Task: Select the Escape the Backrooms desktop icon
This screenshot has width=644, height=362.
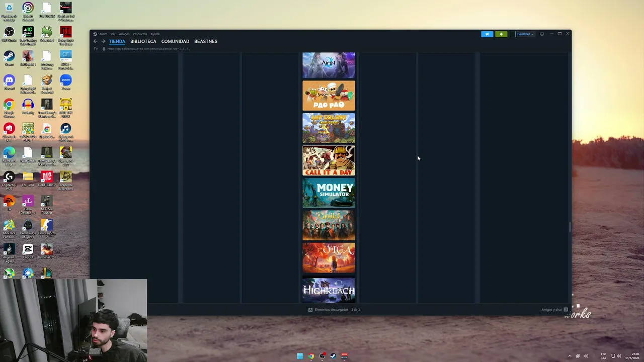Action: tap(65, 180)
